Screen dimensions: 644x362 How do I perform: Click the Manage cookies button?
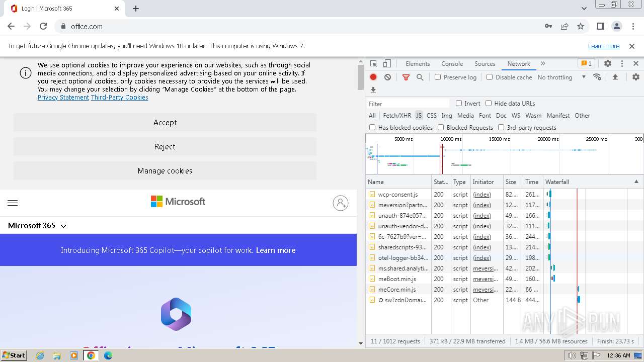(165, 170)
